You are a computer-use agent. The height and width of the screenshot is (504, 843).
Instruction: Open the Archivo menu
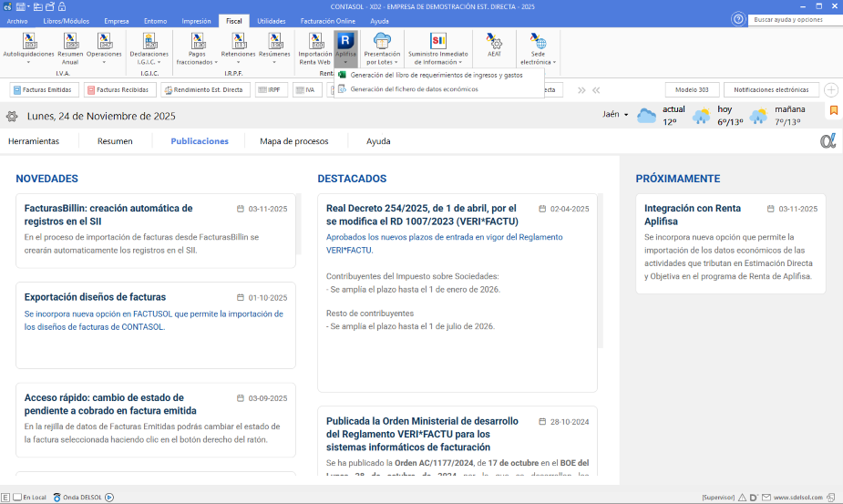17,21
